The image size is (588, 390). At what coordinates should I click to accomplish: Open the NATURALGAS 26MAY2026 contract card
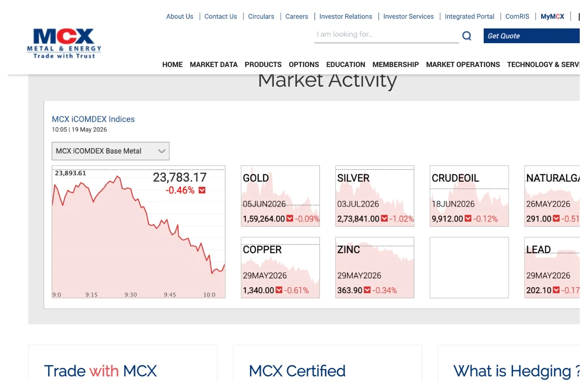(552, 196)
